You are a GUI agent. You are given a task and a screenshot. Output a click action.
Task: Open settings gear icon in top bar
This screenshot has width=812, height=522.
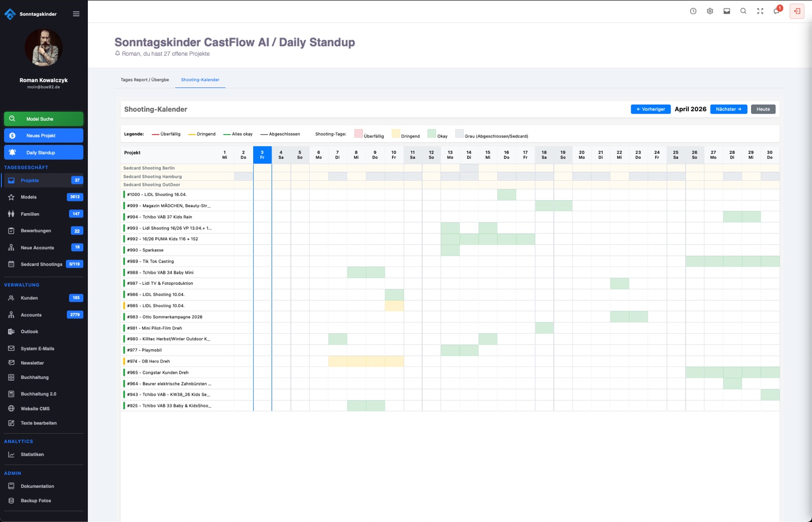pos(710,11)
